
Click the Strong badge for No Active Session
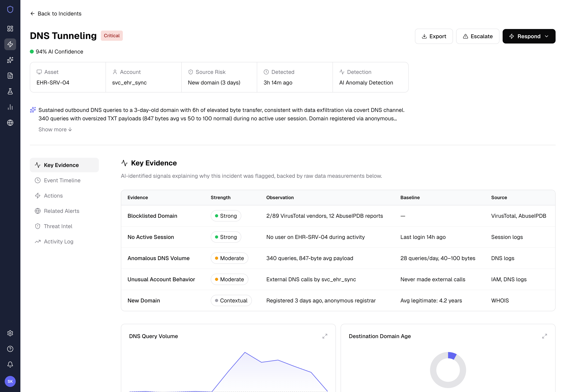pyautogui.click(x=226, y=237)
